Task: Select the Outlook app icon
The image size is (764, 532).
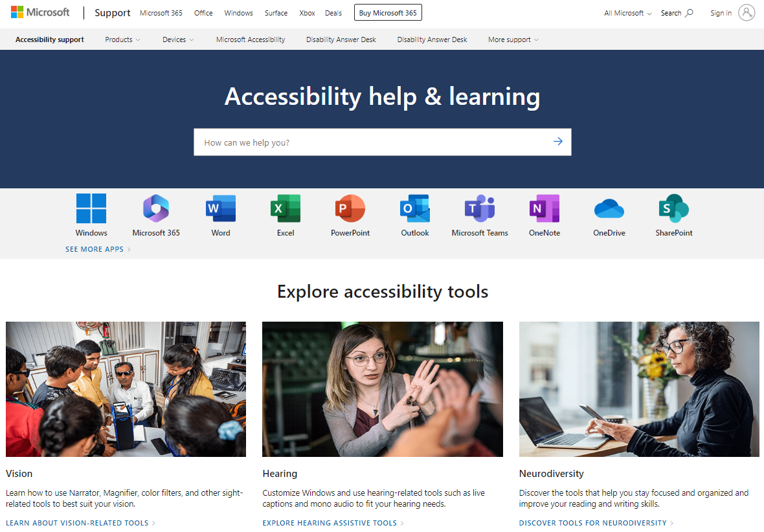Action: pyautogui.click(x=415, y=209)
